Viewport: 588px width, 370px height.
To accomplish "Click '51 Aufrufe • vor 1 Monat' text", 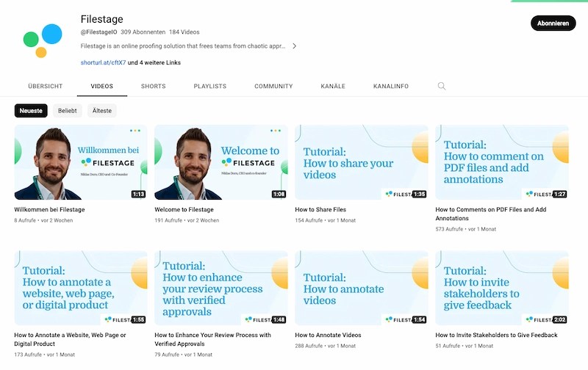I will point(465,346).
